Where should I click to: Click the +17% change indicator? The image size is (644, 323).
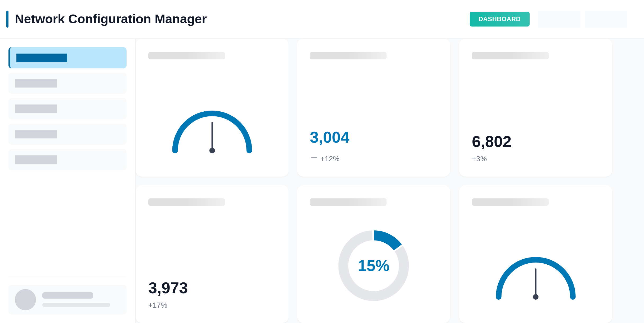pyautogui.click(x=158, y=305)
